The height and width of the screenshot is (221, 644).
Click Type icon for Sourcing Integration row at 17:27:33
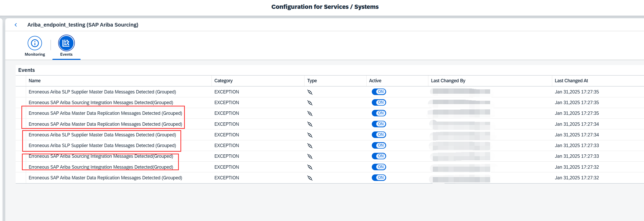click(x=310, y=156)
